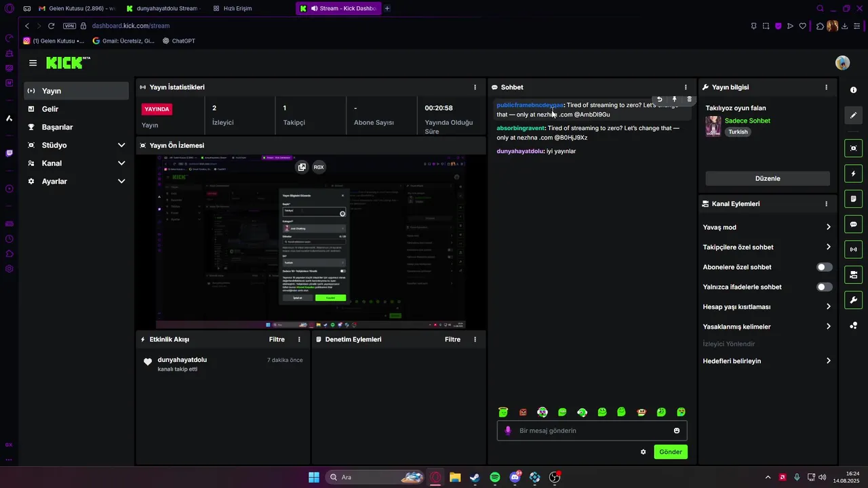
Task: Open three-dot menu of Kanal Eylemleri panel
Action: [826, 204]
